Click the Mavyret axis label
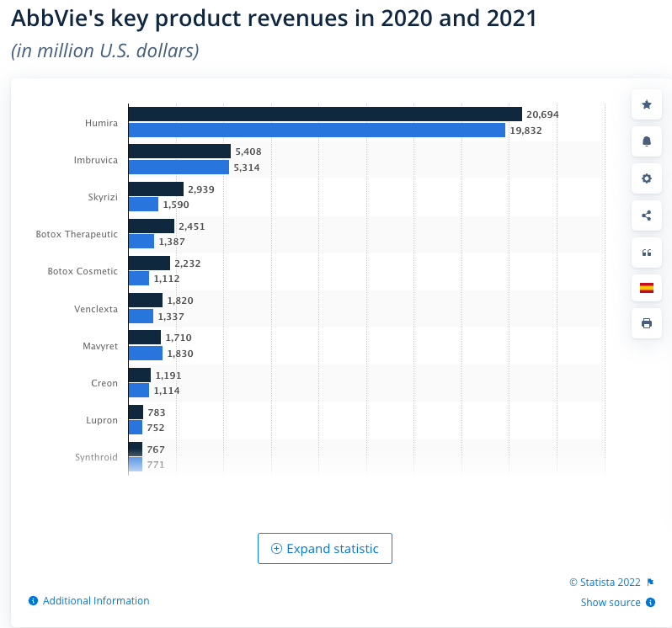 pyautogui.click(x=100, y=346)
